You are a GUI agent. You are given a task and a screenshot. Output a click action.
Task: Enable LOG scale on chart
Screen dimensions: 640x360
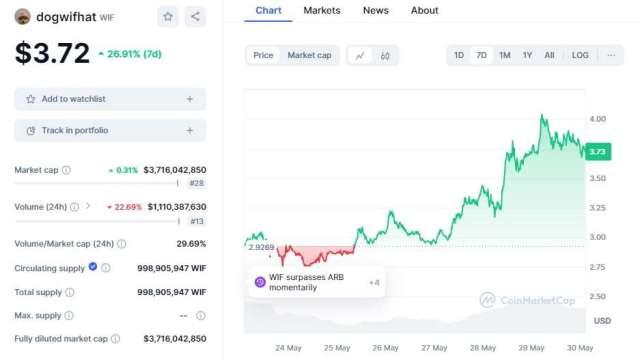tap(580, 56)
